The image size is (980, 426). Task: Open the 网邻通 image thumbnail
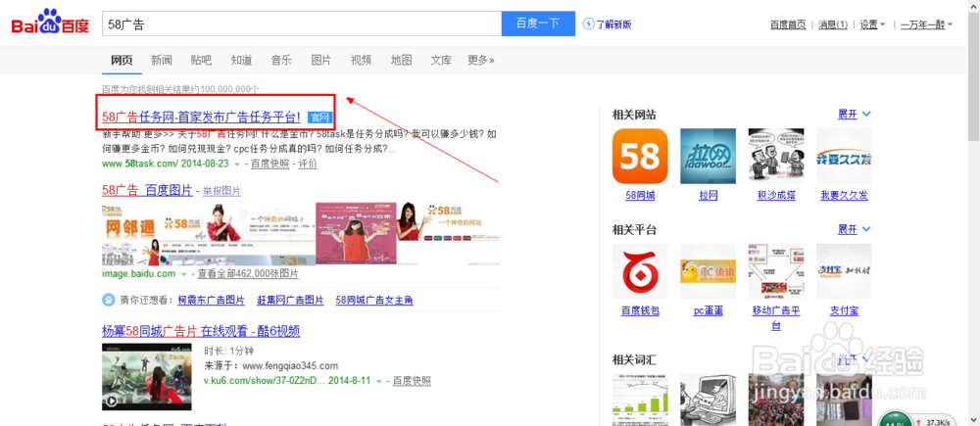coord(129,234)
